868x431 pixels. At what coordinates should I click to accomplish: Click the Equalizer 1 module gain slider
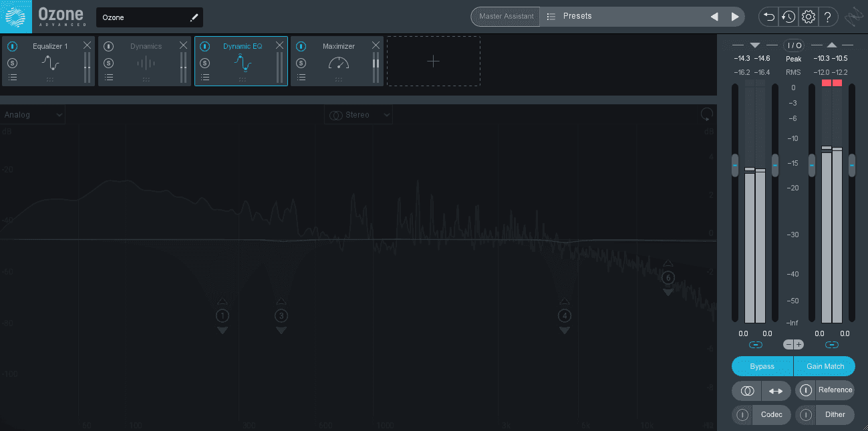(88, 67)
